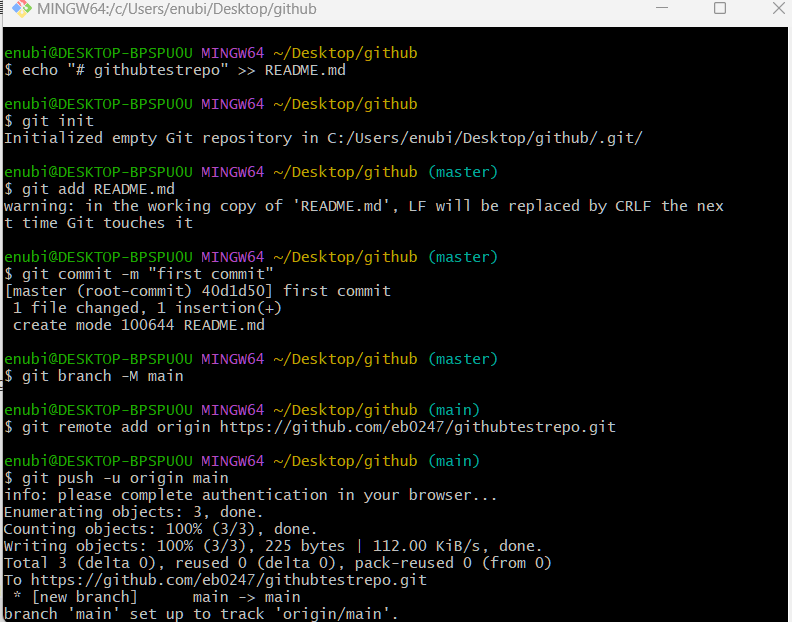Click the 'create mode 100644 README.md' line

138,325
